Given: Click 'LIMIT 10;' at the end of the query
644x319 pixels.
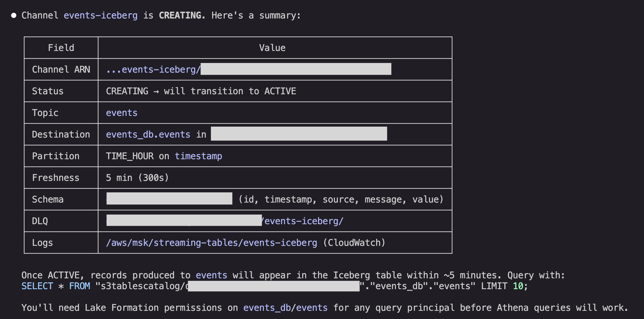Looking at the screenshot, I should pos(505,286).
